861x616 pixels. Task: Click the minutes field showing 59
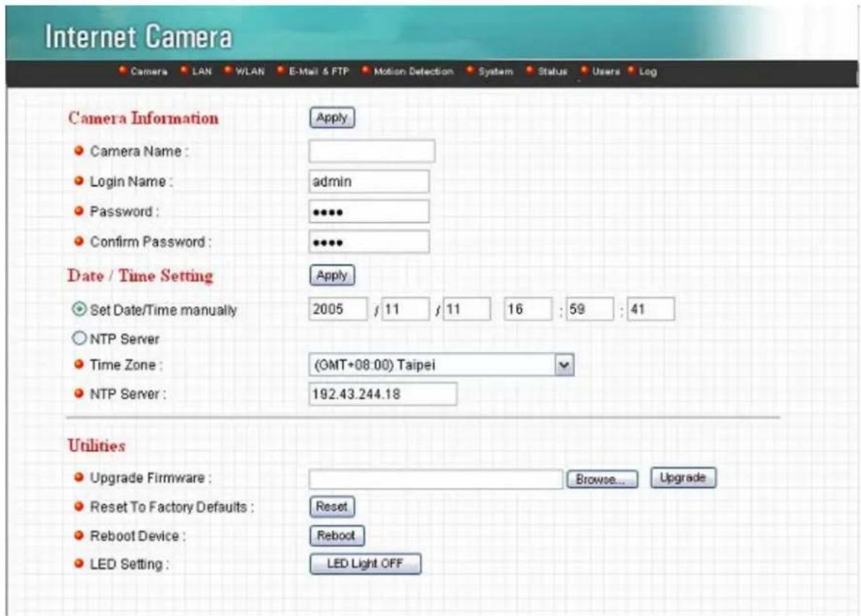pyautogui.click(x=589, y=309)
